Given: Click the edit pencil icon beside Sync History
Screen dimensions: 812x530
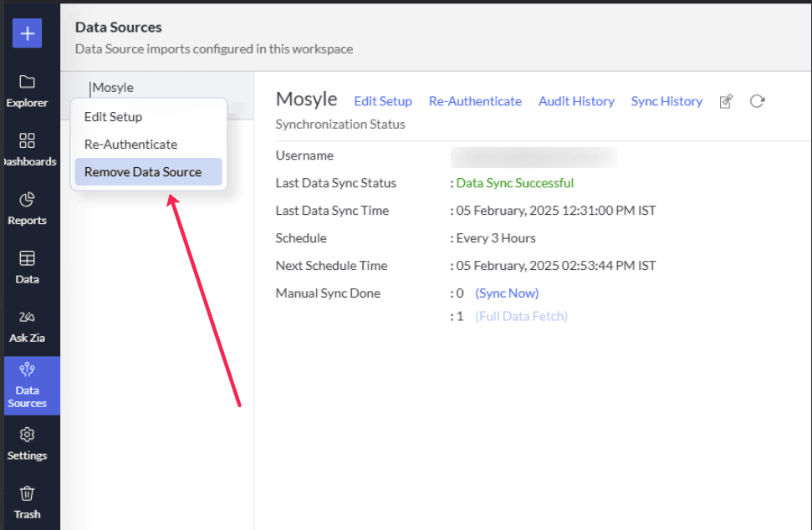Looking at the screenshot, I should pos(726,101).
